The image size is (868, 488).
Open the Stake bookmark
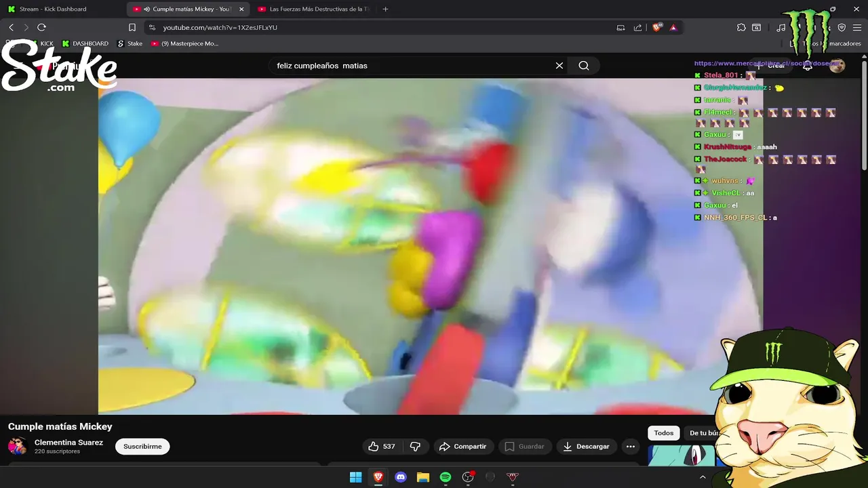(130, 43)
